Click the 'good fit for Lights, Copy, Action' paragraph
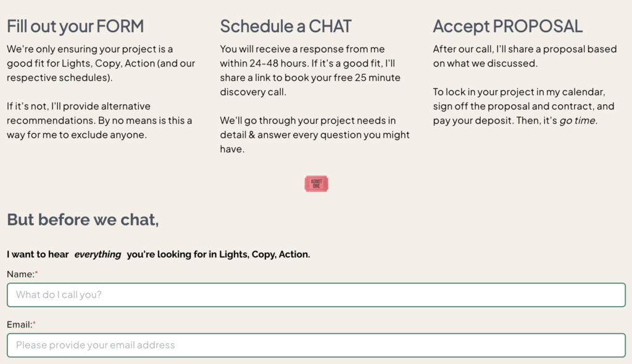Viewport: 632px width, 364px height. (101, 64)
